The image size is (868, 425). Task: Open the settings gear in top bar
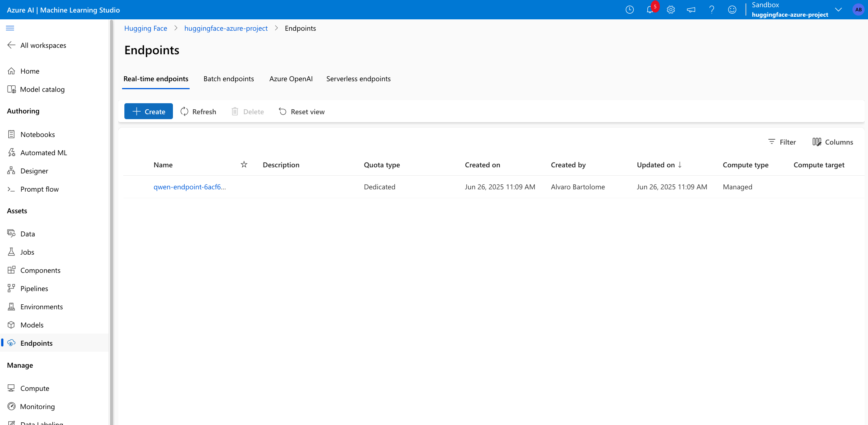click(671, 9)
